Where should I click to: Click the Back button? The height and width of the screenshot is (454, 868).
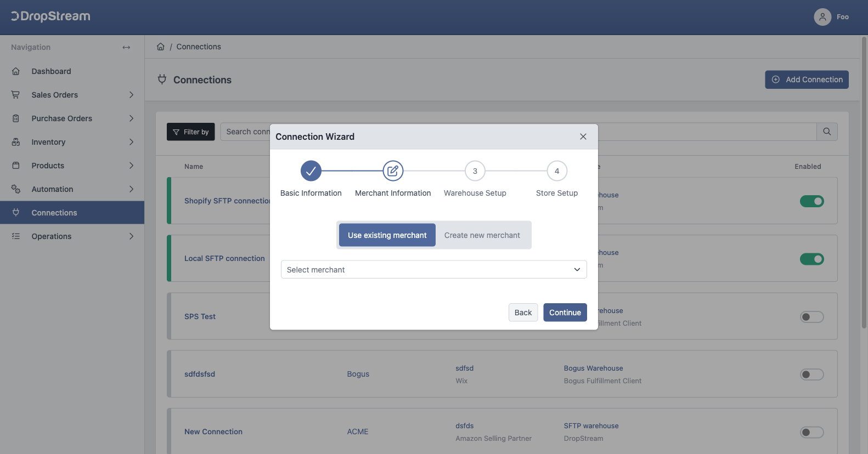[x=523, y=313]
